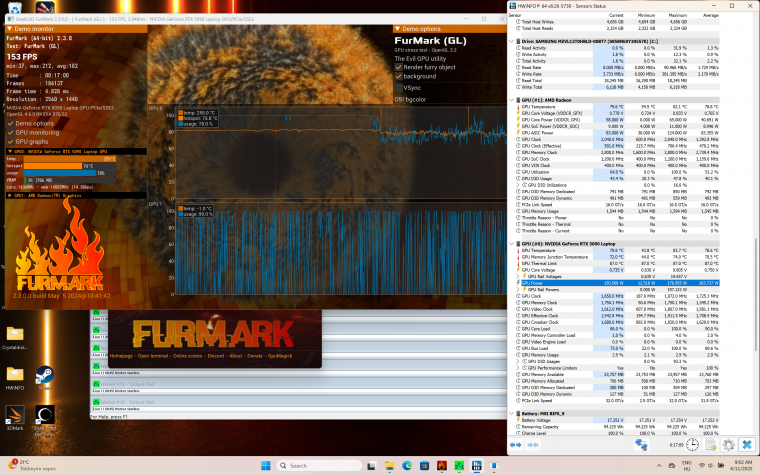Click Homepage link in FurMark banner

[121, 356]
